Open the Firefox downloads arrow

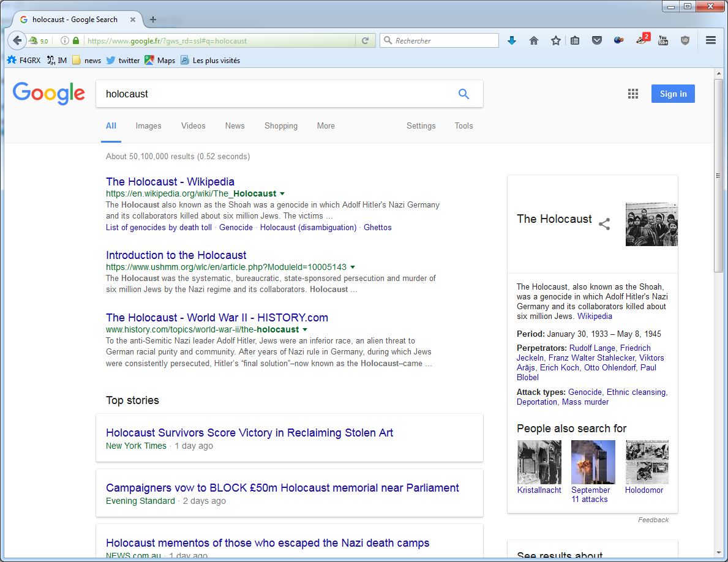pyautogui.click(x=512, y=41)
